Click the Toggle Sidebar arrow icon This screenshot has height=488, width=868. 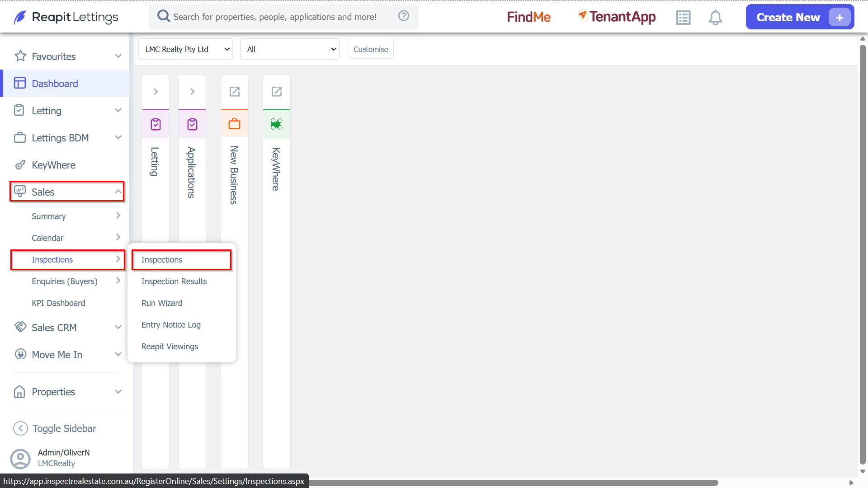20,428
